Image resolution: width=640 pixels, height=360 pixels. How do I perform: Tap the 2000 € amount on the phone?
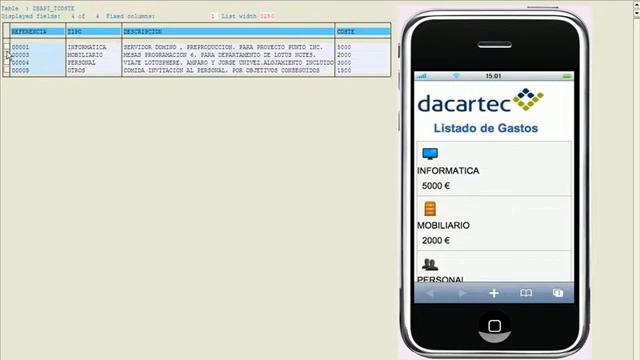click(x=436, y=240)
